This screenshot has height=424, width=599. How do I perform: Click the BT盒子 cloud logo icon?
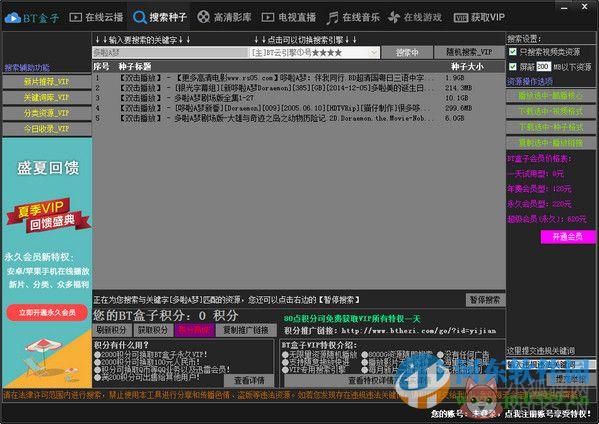pos(13,18)
